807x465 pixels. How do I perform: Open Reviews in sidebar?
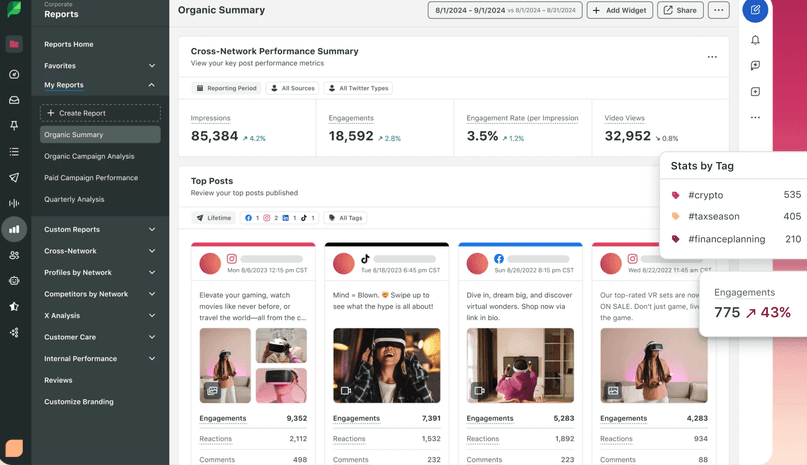[x=58, y=381]
